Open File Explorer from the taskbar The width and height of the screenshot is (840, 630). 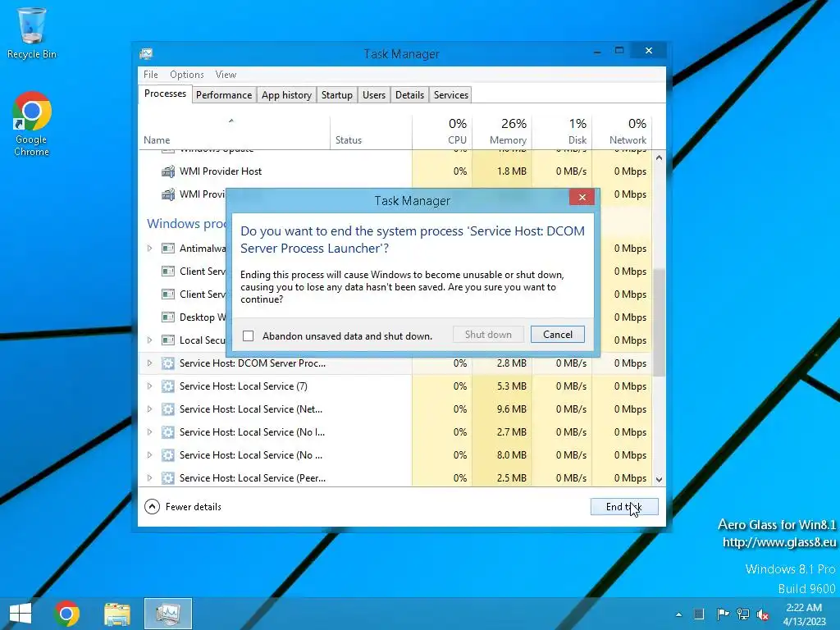point(116,614)
